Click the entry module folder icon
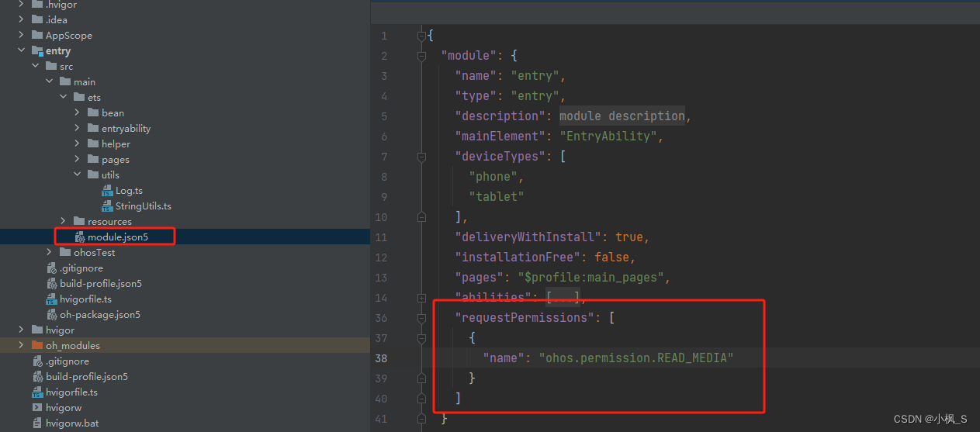 pyautogui.click(x=37, y=50)
